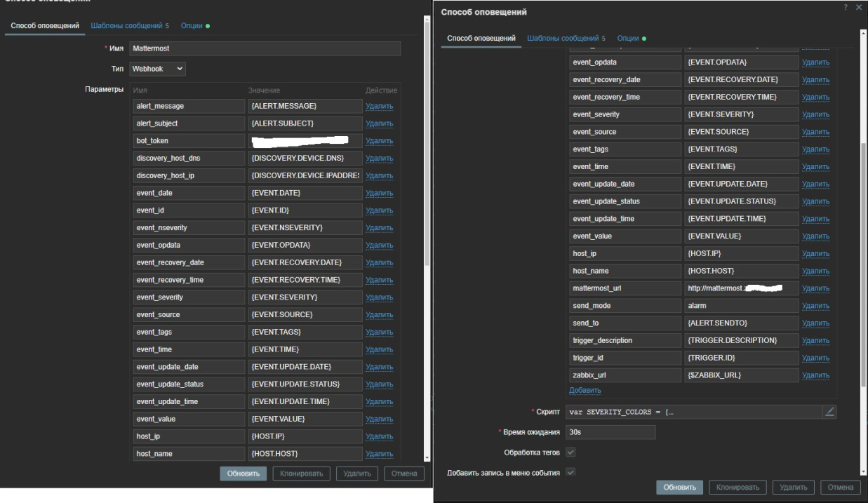This screenshot has height=503, width=868.
Task: Click "Обновить" button in the right dialog
Action: (x=680, y=488)
